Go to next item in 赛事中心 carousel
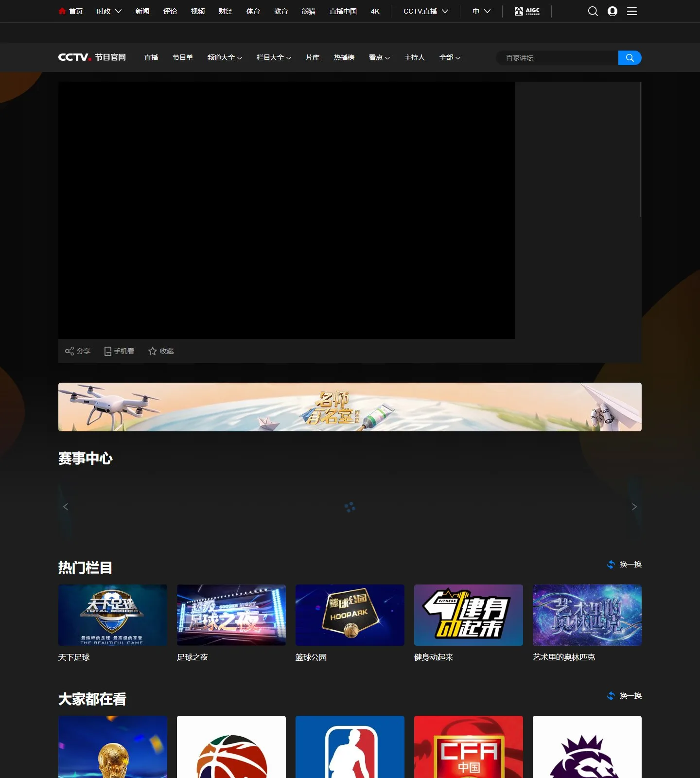 coord(634,507)
